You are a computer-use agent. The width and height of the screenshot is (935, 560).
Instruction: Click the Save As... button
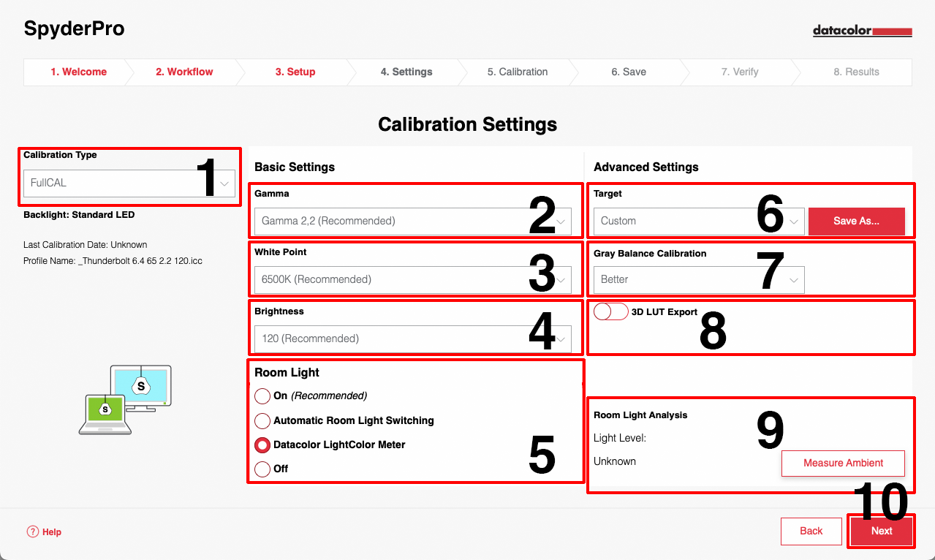point(856,221)
